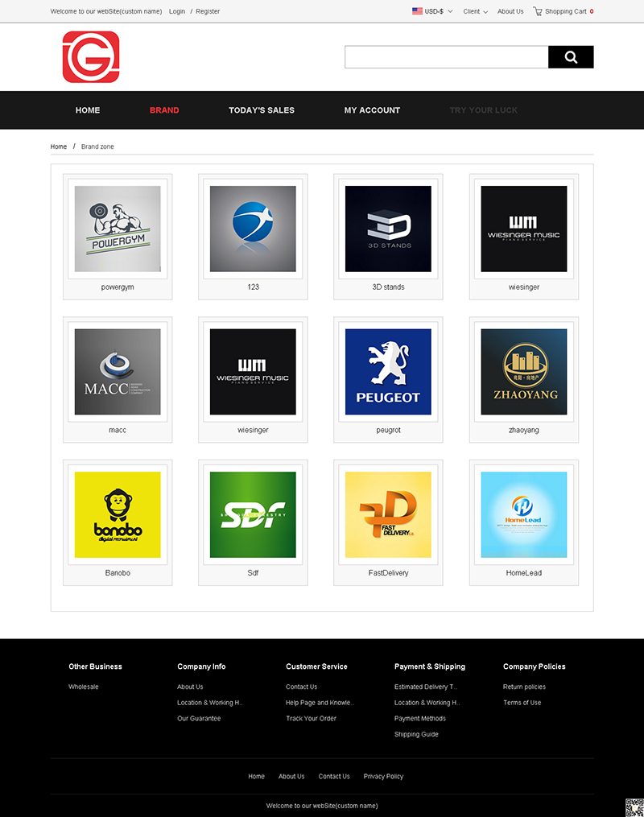Open the Fast Delivery brand logo
This screenshot has height=817, width=644.
(x=388, y=515)
